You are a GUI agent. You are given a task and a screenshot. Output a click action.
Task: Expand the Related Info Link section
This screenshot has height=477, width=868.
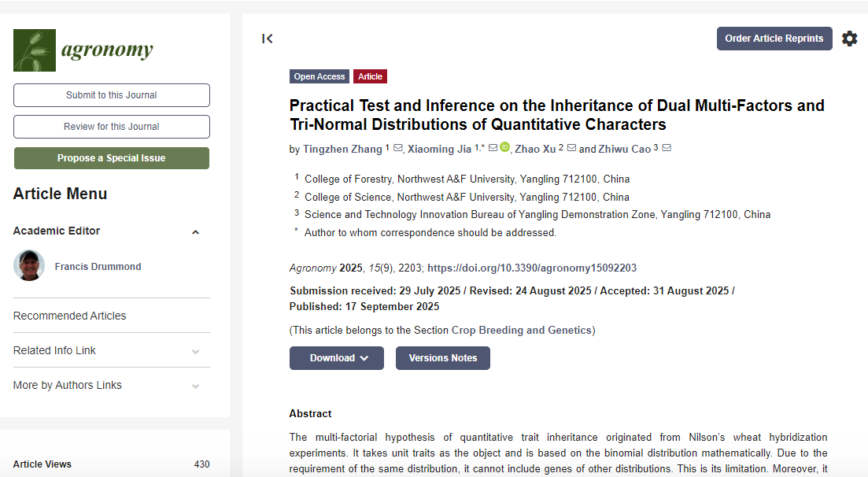click(195, 351)
